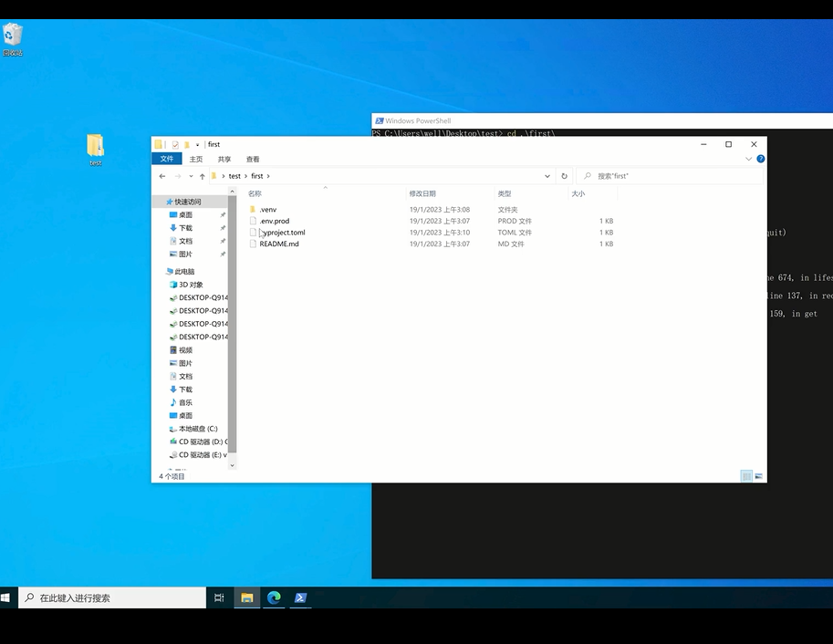Click the pin icon beside pinned 文档

click(223, 241)
